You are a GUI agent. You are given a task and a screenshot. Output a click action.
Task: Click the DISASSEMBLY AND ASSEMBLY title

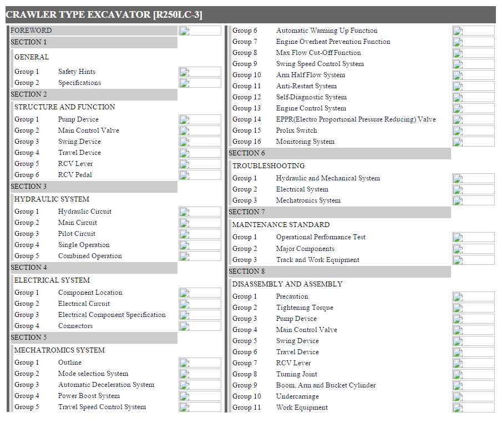click(287, 284)
